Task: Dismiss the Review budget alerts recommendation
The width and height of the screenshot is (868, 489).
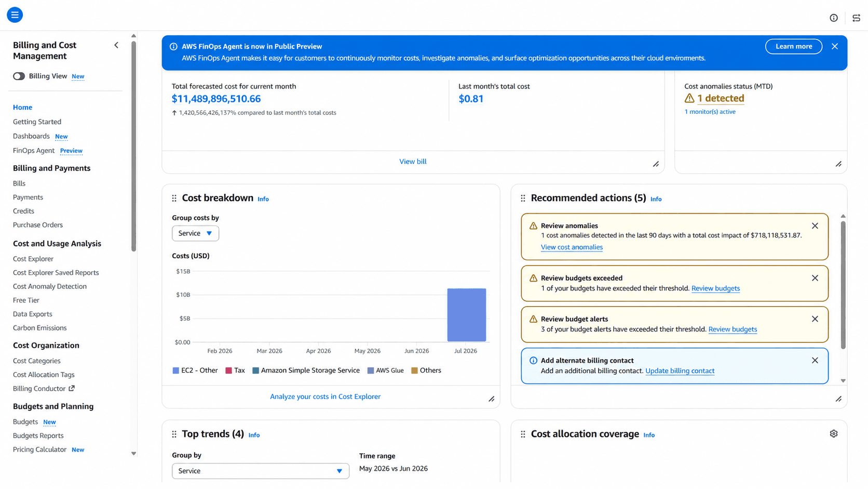Action: [x=815, y=319]
